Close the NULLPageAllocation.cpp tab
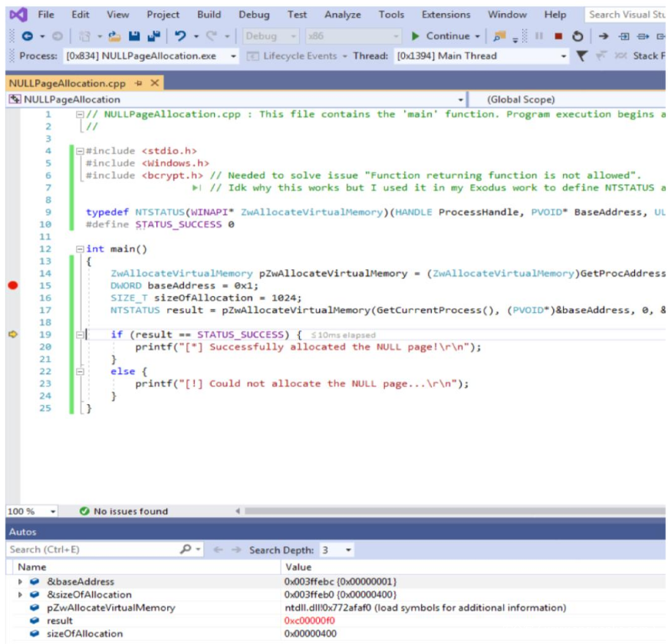The width and height of the screenshot is (668, 644). pos(154,83)
